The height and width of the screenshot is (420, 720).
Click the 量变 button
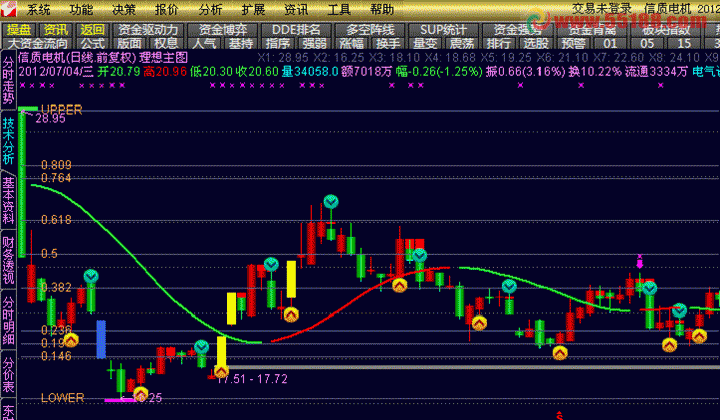[425, 44]
